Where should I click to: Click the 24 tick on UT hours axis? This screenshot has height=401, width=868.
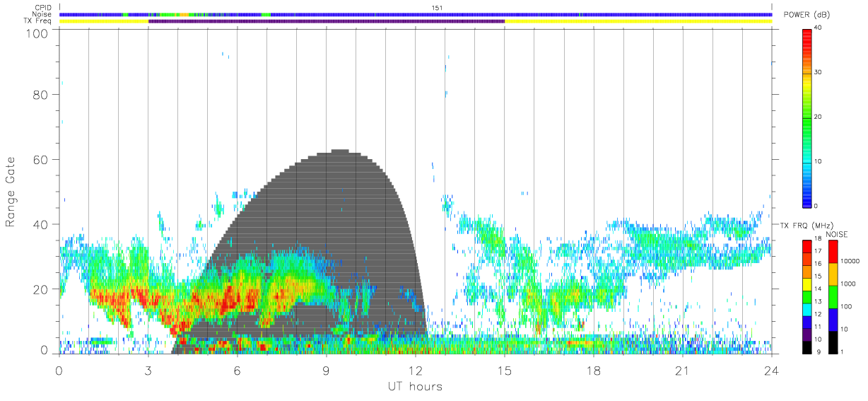pyautogui.click(x=771, y=370)
